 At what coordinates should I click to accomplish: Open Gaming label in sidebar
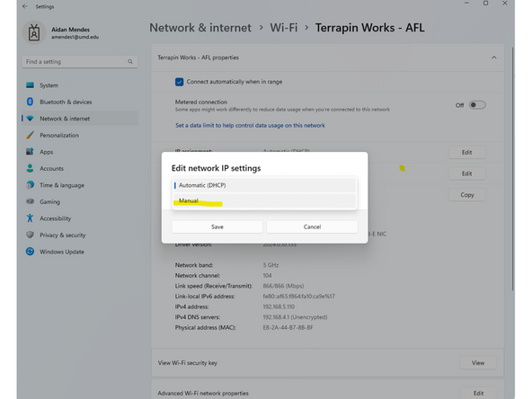coord(50,202)
